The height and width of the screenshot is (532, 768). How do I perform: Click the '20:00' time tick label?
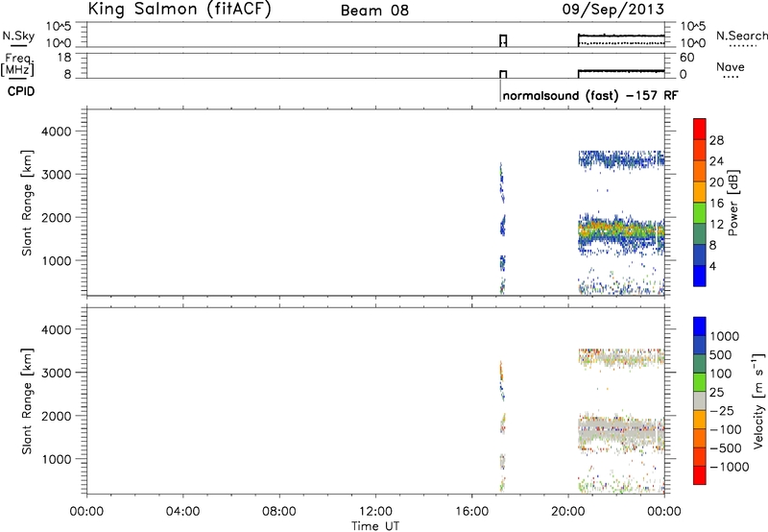(567, 512)
